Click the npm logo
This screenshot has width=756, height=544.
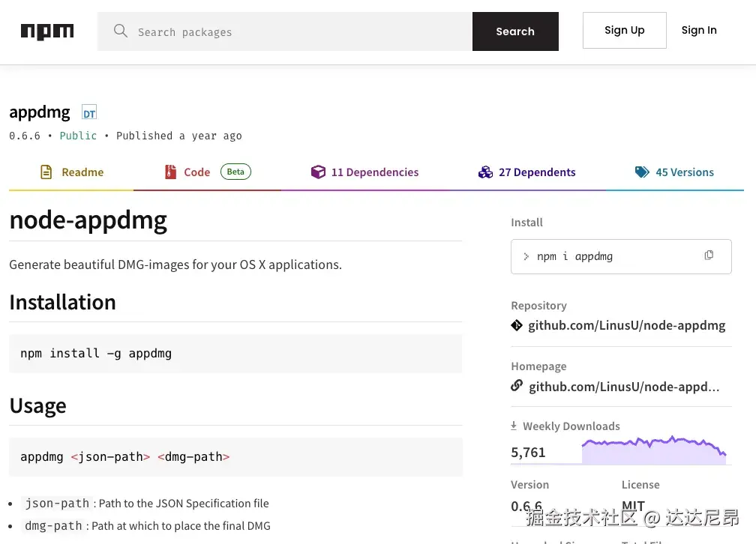46,31
